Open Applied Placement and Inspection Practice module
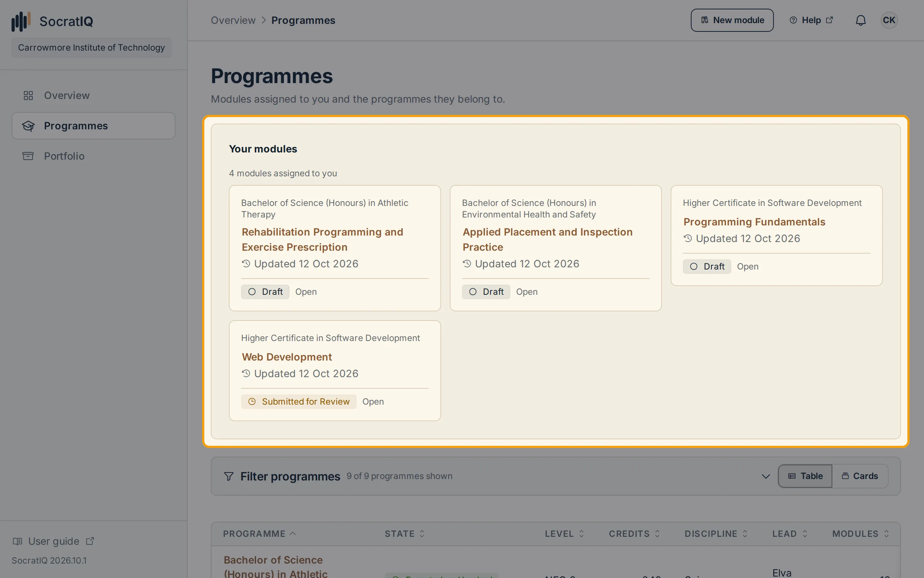924x578 pixels. 548,240
